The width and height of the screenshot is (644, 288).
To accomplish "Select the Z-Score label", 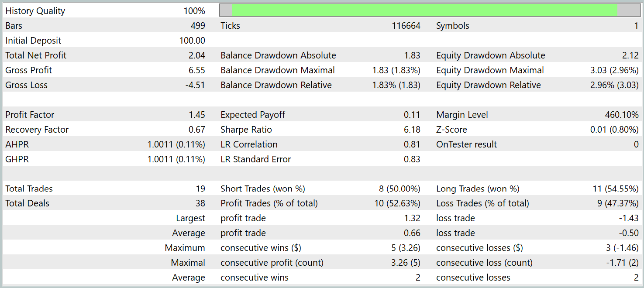I will (451, 130).
